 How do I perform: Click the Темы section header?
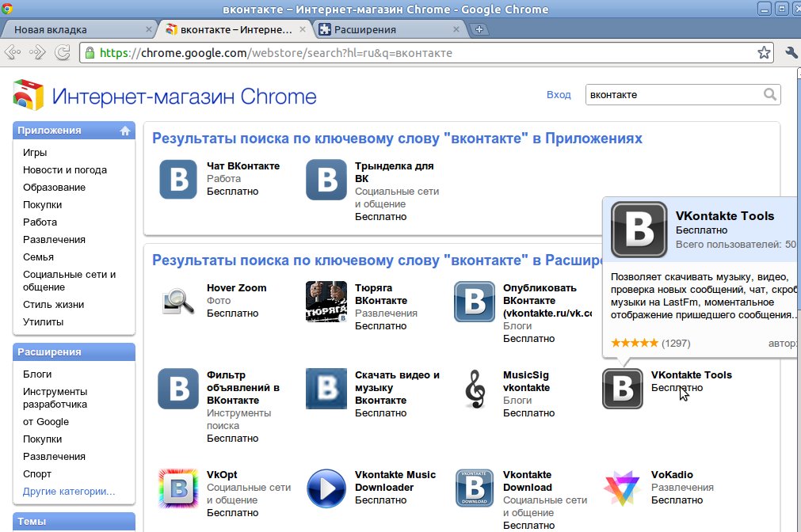(74, 521)
